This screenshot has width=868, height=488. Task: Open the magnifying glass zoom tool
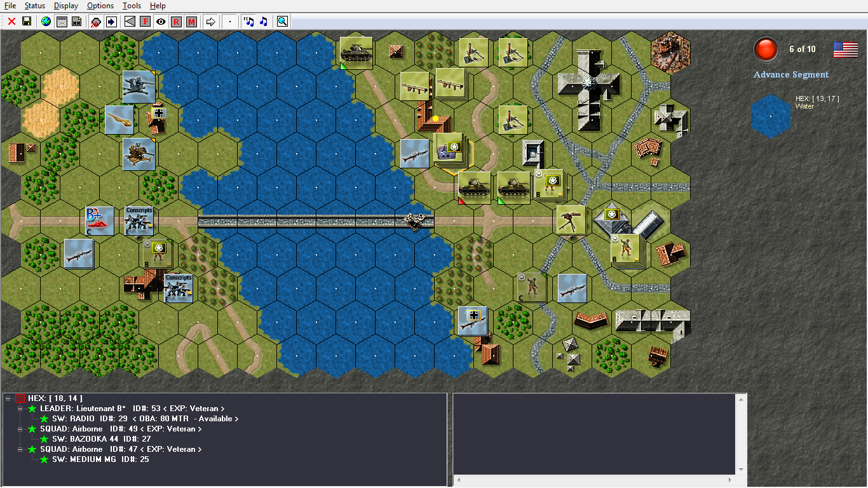click(x=282, y=22)
